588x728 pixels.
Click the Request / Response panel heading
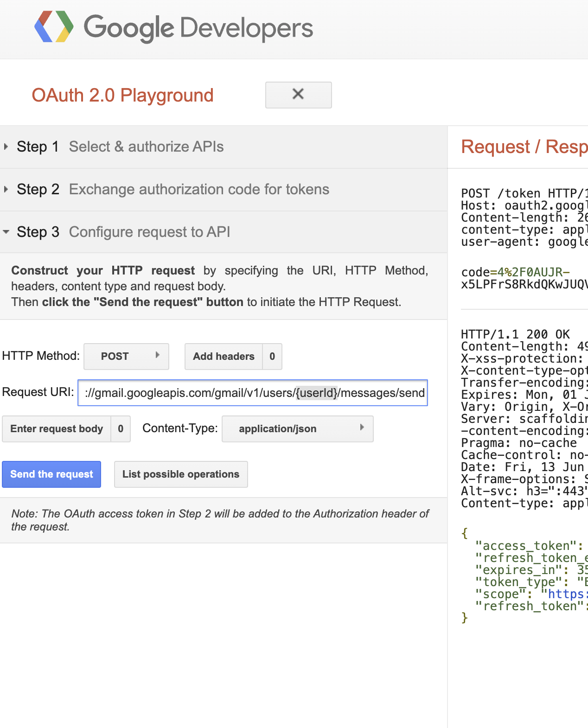[x=524, y=147]
